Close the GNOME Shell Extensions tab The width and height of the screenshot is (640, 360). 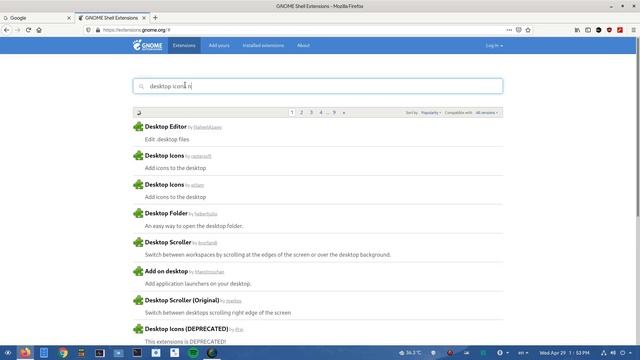coord(144,18)
